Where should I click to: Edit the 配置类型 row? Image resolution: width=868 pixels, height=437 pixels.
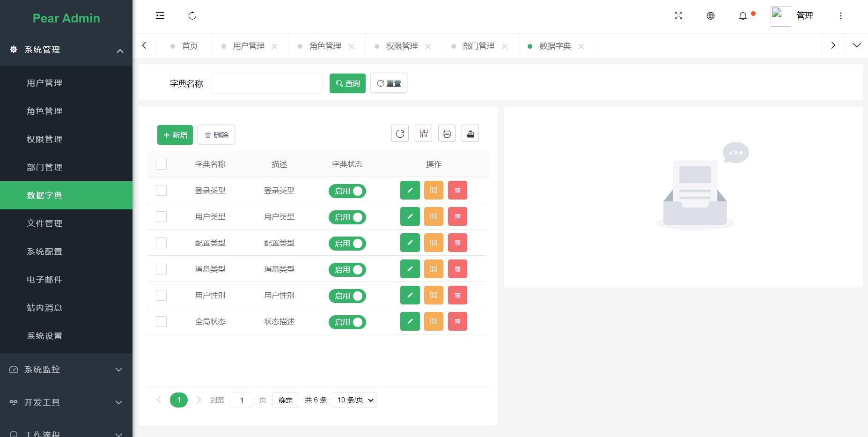pos(410,243)
